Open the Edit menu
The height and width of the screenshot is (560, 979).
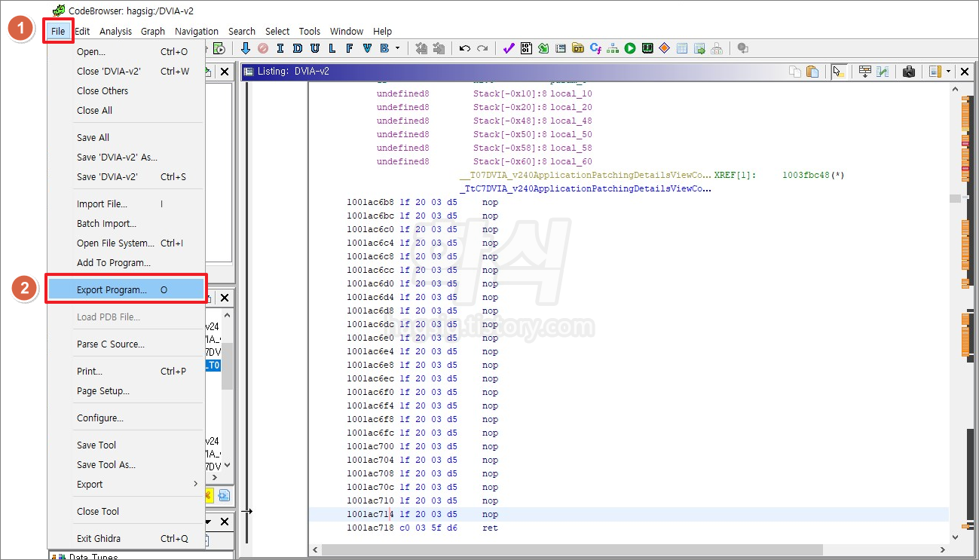coord(82,31)
